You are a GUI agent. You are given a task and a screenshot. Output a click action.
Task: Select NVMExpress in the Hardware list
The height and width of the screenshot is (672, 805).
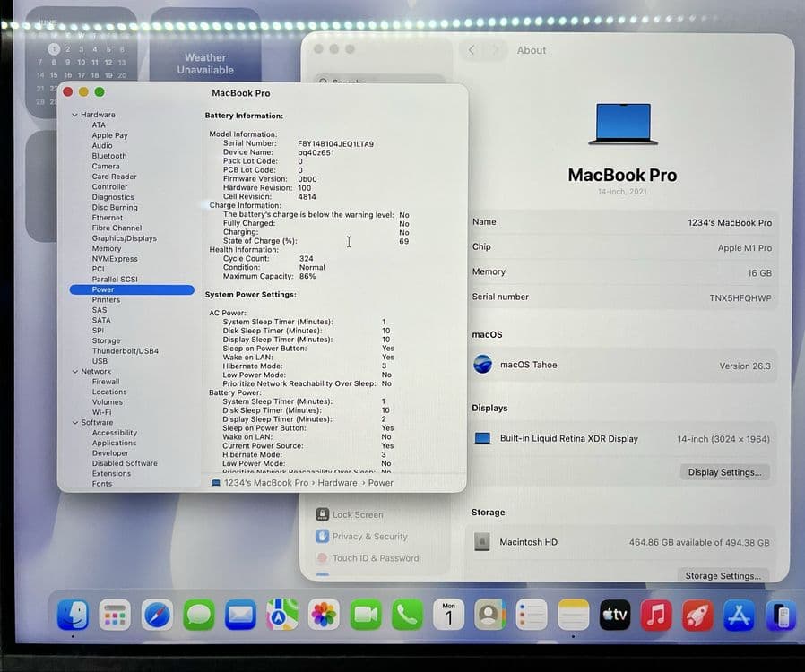(x=115, y=259)
